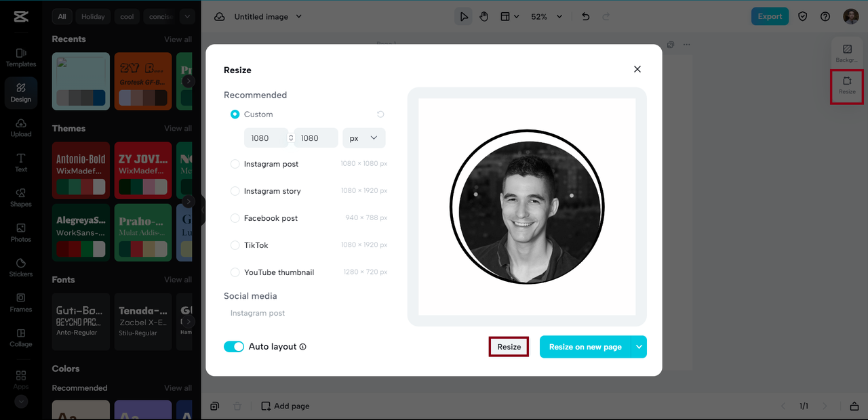Open the CapCut logo home menu
The height and width of the screenshot is (420, 868).
click(20, 17)
